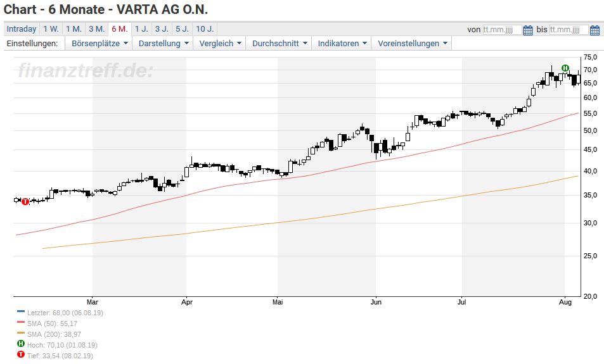This screenshot has width=604, height=364.
Task: Click the red SMA (50) legend swatch
Action: click(x=21, y=322)
